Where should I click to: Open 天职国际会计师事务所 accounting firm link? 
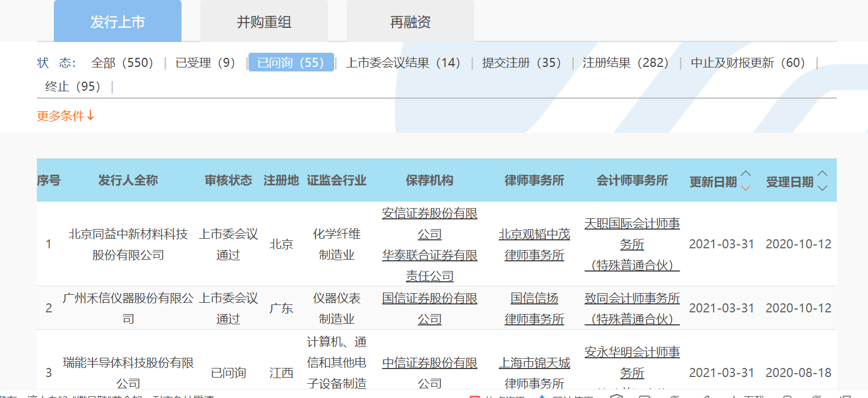click(632, 244)
